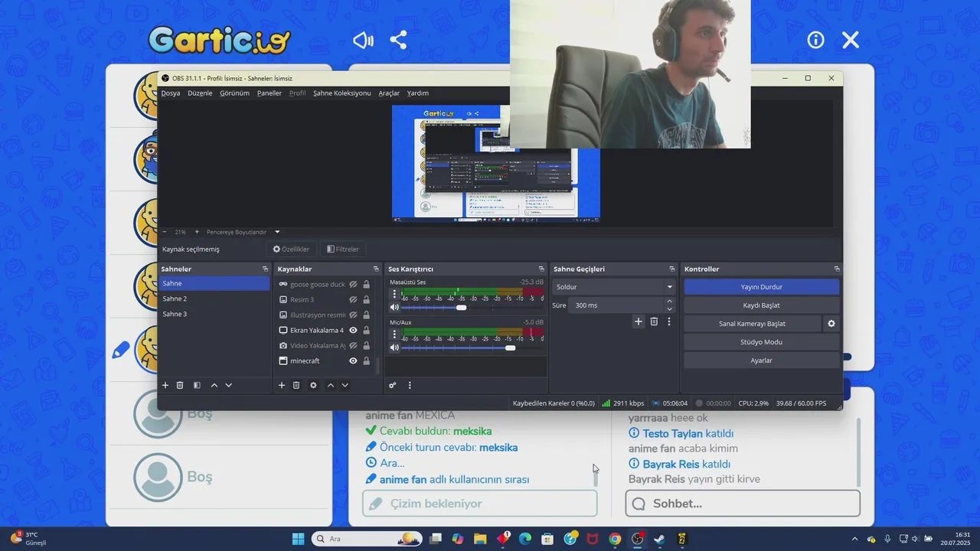Open source Filtreler button
The image size is (980, 551).
pyautogui.click(x=342, y=249)
